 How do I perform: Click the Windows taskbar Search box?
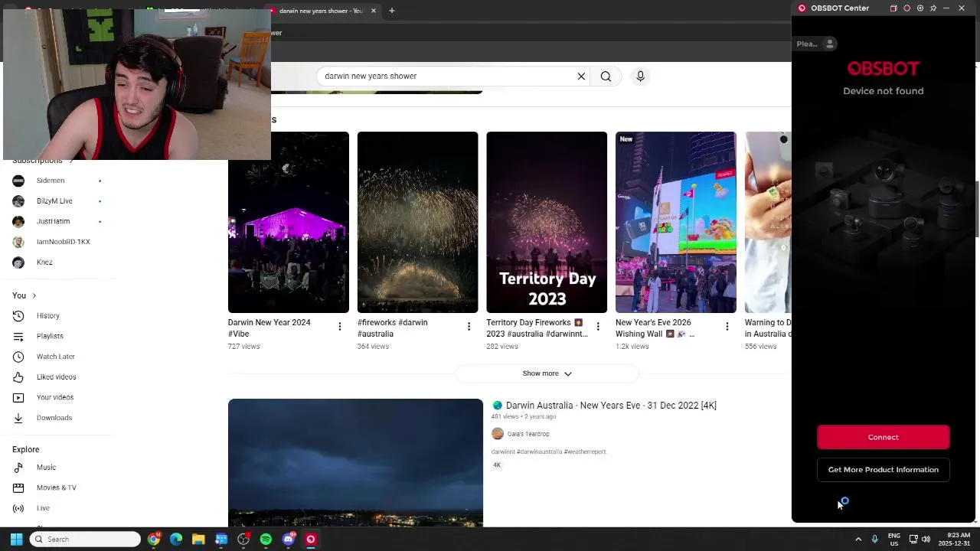point(85,540)
